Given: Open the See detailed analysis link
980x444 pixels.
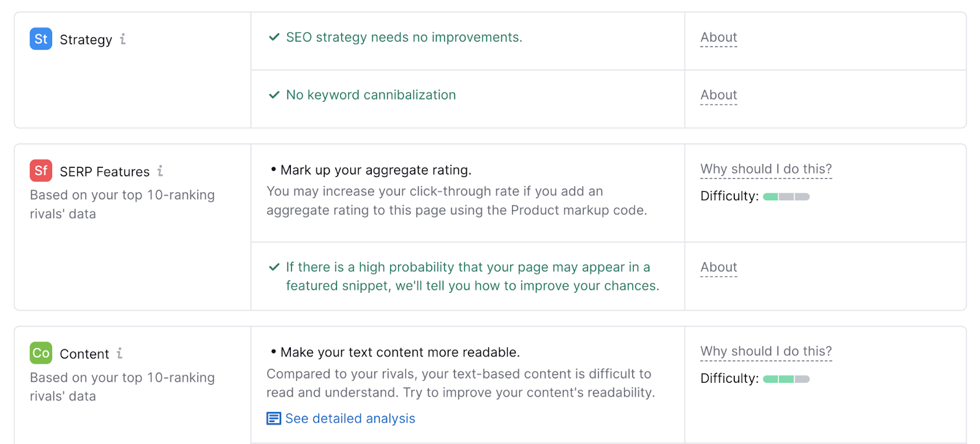Looking at the screenshot, I should (x=350, y=419).
